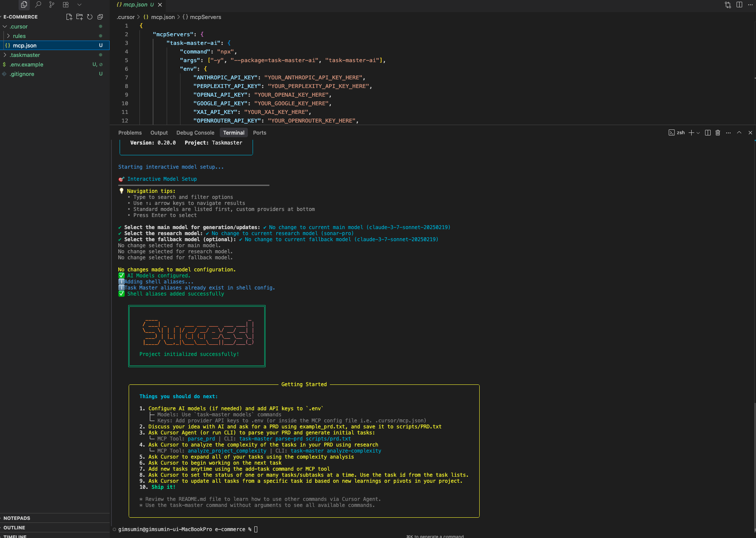The image size is (756, 538).
Task: Kill the active zsh terminal
Action: tap(718, 132)
